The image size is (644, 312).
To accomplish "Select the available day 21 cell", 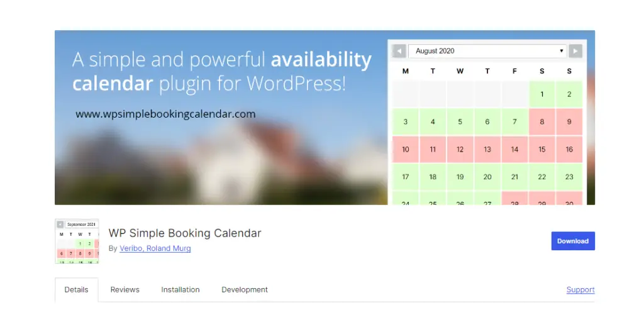I will click(x=514, y=177).
